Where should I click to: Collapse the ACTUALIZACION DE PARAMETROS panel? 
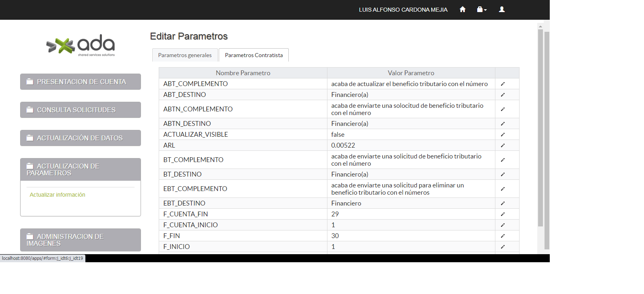[x=81, y=169]
